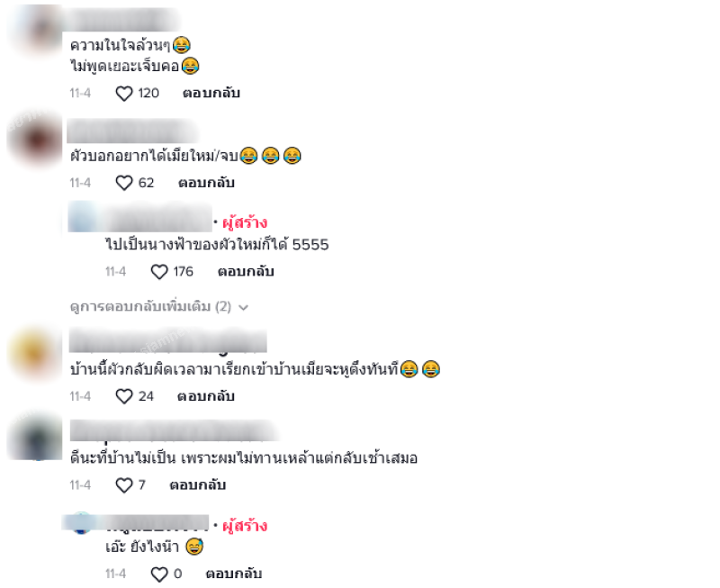Viewport: 720px width, 588px height.
Task: Like the comment with 7 likes
Action: point(124,485)
